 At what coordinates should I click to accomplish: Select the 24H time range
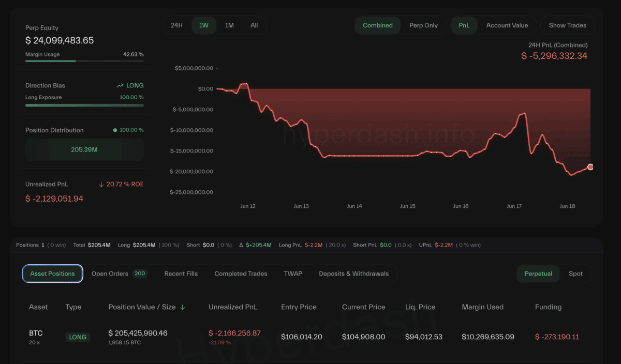pos(176,25)
